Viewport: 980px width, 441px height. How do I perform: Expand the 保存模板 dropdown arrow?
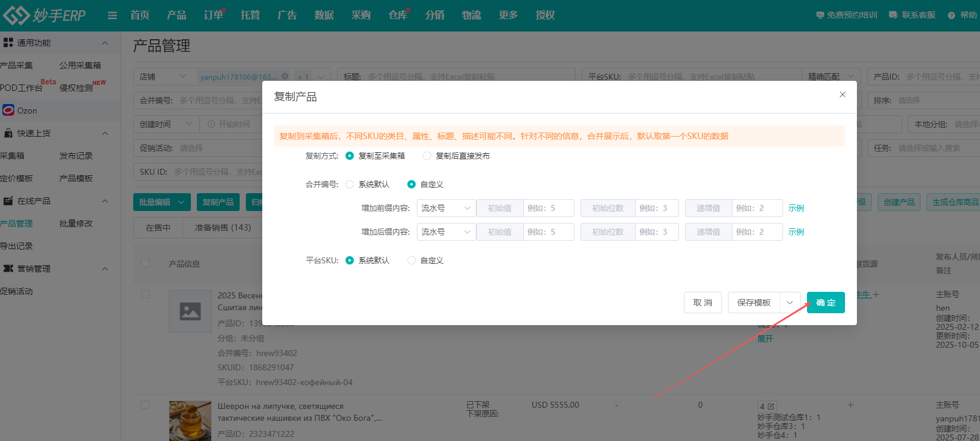(790, 303)
